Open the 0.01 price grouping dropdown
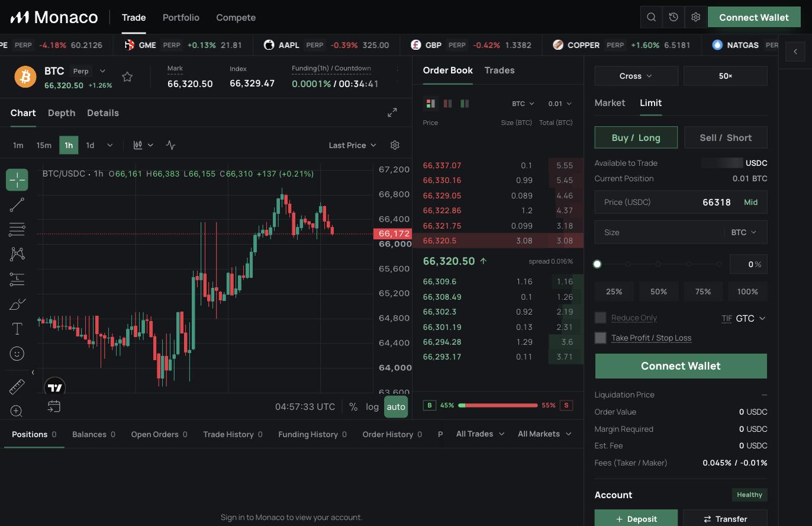The image size is (812, 526). 560,104
